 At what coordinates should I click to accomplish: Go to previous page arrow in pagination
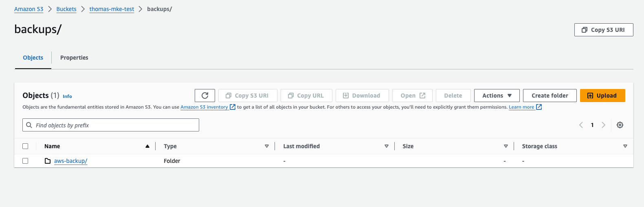581,125
